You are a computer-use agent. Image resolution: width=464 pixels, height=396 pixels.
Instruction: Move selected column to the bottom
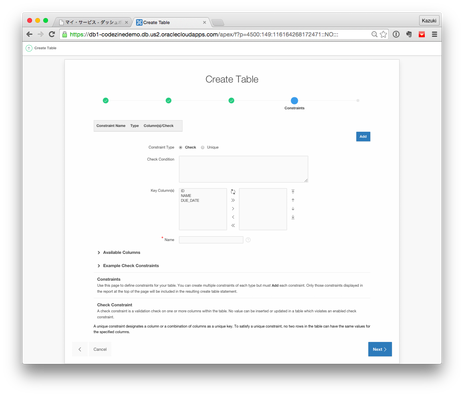[293, 217]
